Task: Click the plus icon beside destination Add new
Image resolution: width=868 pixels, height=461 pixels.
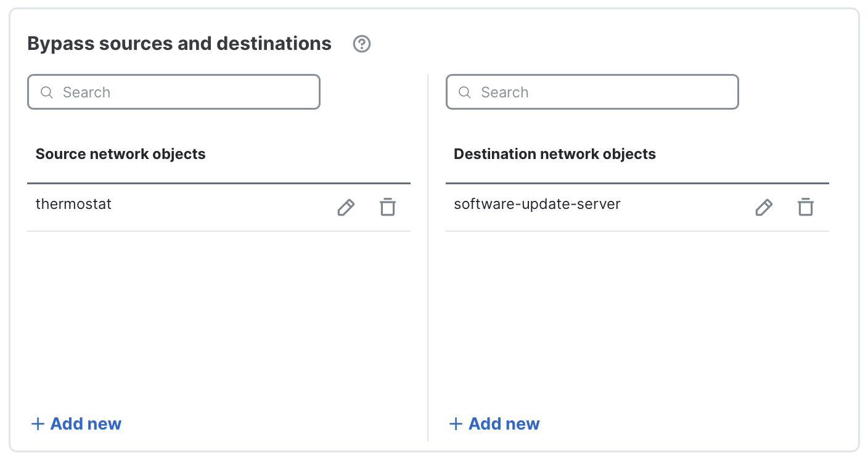Action: [456, 423]
